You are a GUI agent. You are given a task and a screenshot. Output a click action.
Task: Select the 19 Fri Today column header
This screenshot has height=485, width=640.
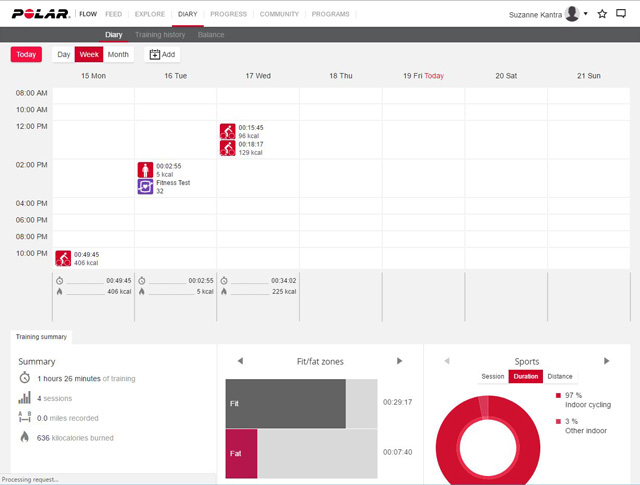pyautogui.click(x=423, y=76)
